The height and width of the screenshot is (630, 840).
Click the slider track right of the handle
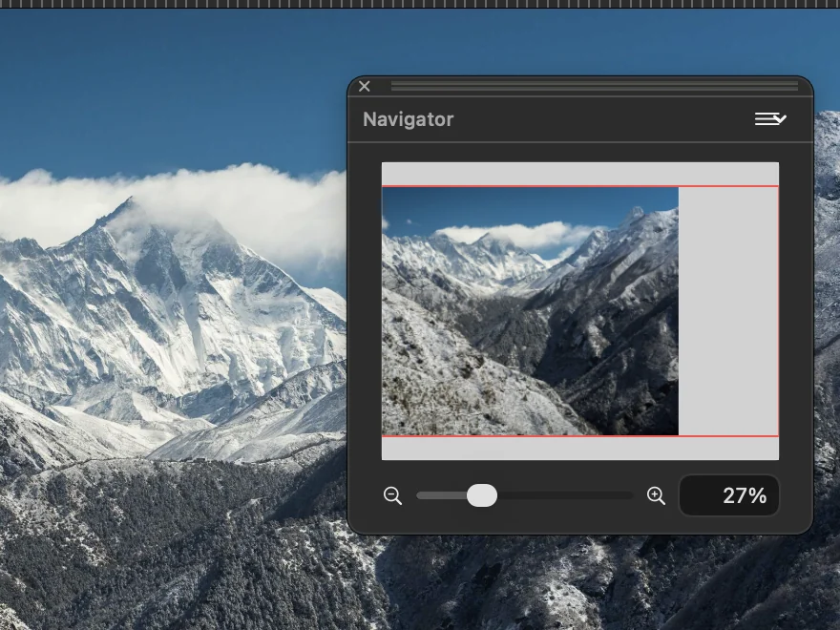pyautogui.click(x=565, y=495)
